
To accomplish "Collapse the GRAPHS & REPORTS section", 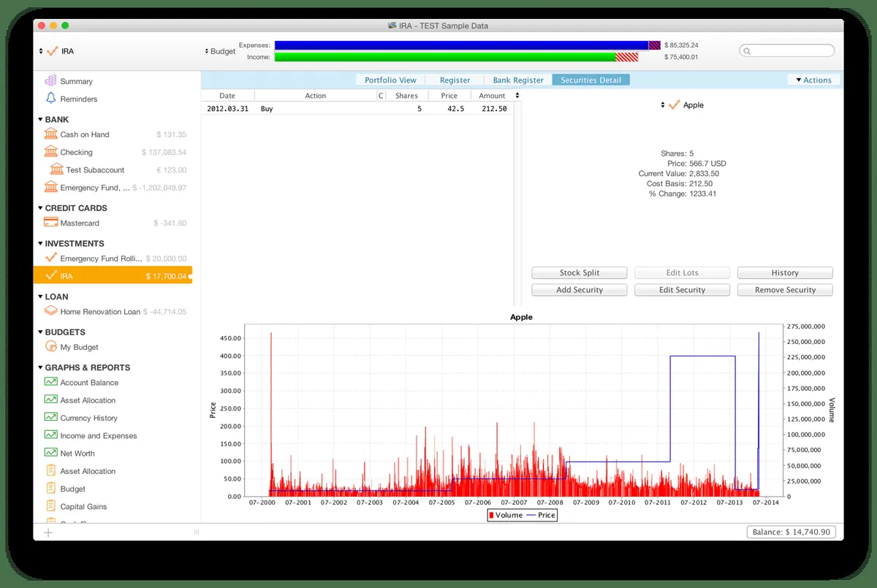I will (x=40, y=367).
